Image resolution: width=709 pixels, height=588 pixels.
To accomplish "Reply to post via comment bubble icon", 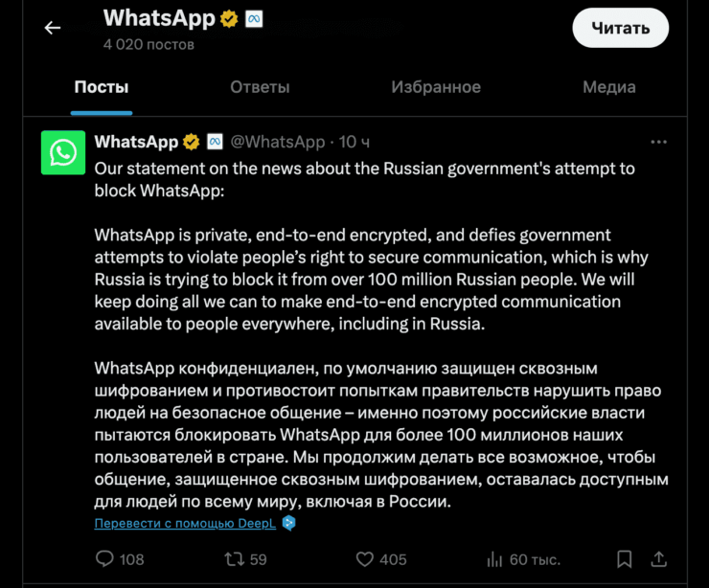I will [105, 558].
